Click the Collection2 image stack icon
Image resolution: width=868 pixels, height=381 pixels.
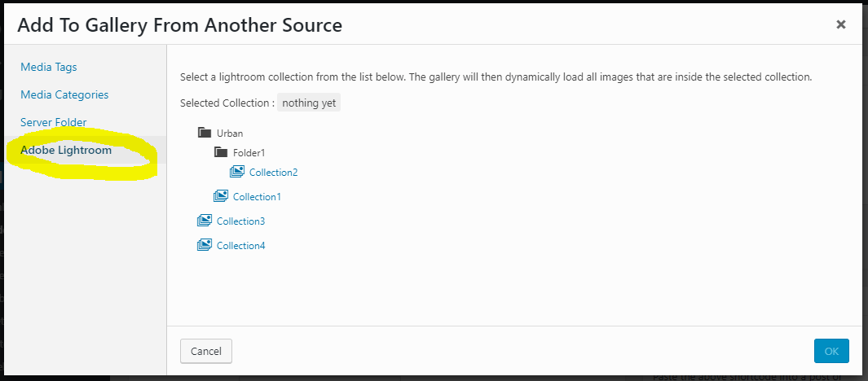[237, 172]
